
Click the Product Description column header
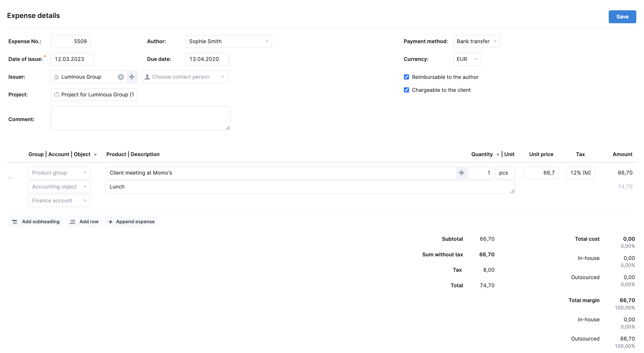coord(133,154)
